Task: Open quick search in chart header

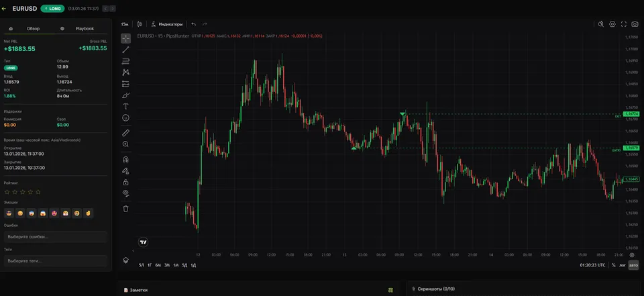Action: point(601,24)
